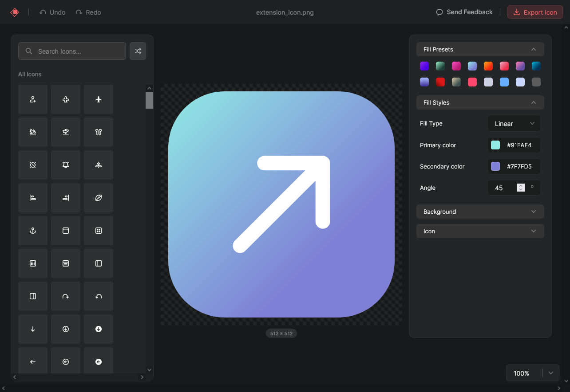The height and width of the screenshot is (392, 570).
Task: Open the Secondary color swatch picker
Action: point(495,166)
